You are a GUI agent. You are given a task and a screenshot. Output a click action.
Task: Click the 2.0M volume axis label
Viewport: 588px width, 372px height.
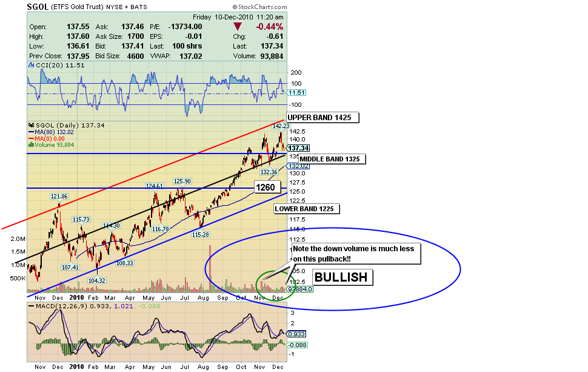click(18, 238)
